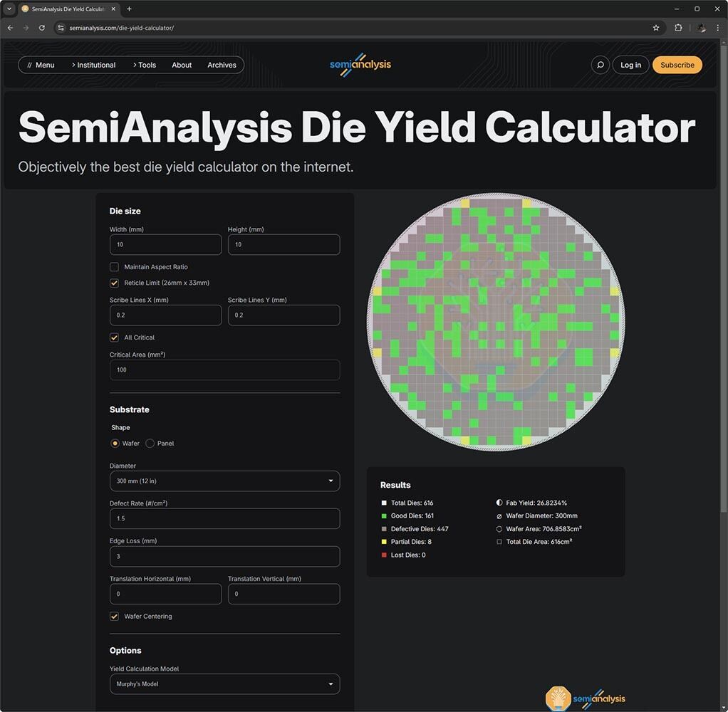Open the Archives menu item
This screenshot has height=712, width=728.
[x=222, y=65]
